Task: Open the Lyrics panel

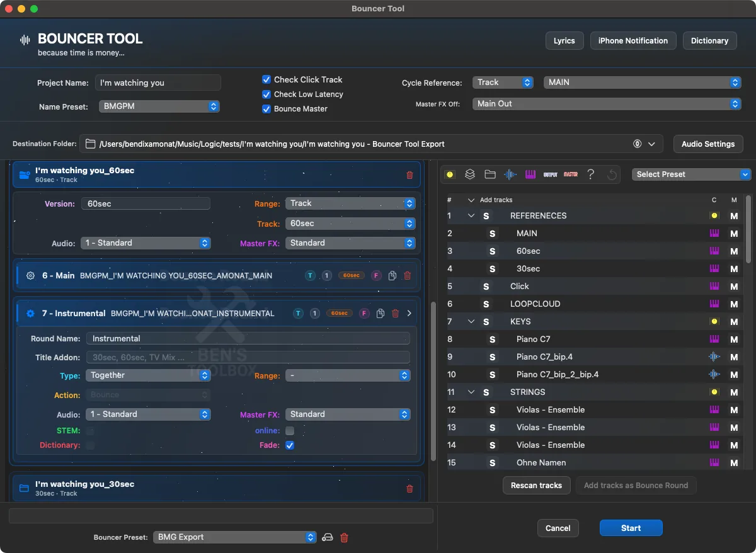Action: point(564,40)
